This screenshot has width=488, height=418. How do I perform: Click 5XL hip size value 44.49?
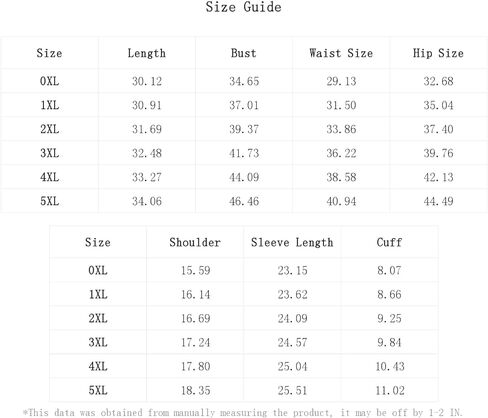(x=438, y=201)
